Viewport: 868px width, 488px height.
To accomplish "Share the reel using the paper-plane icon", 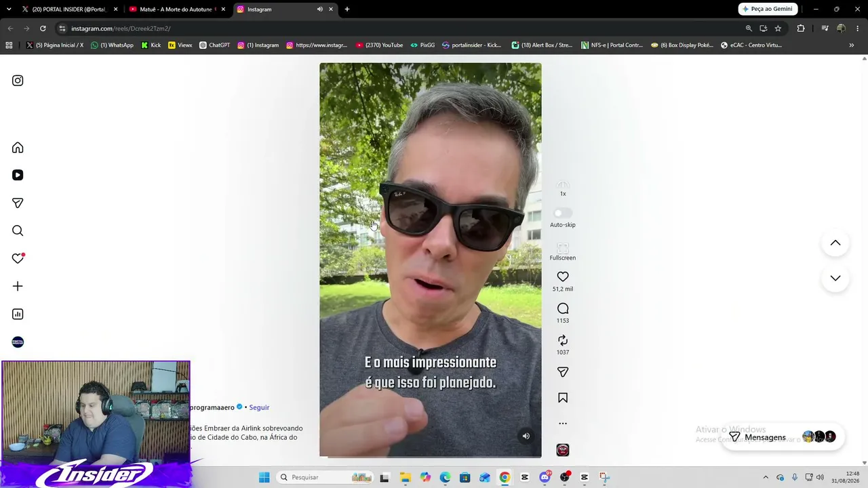I will coord(563,372).
